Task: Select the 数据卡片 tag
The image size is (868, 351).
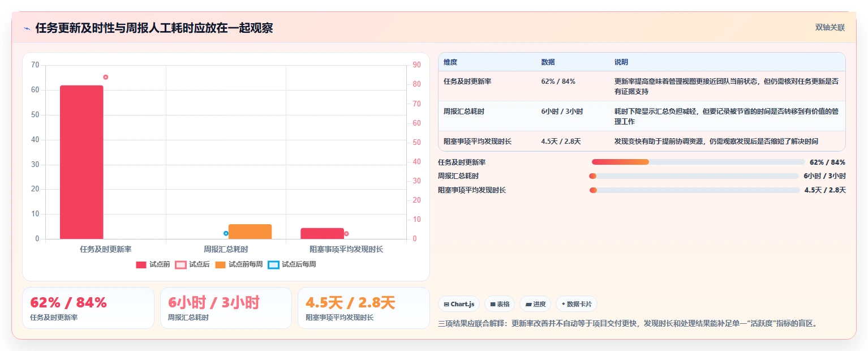Action: click(x=576, y=304)
